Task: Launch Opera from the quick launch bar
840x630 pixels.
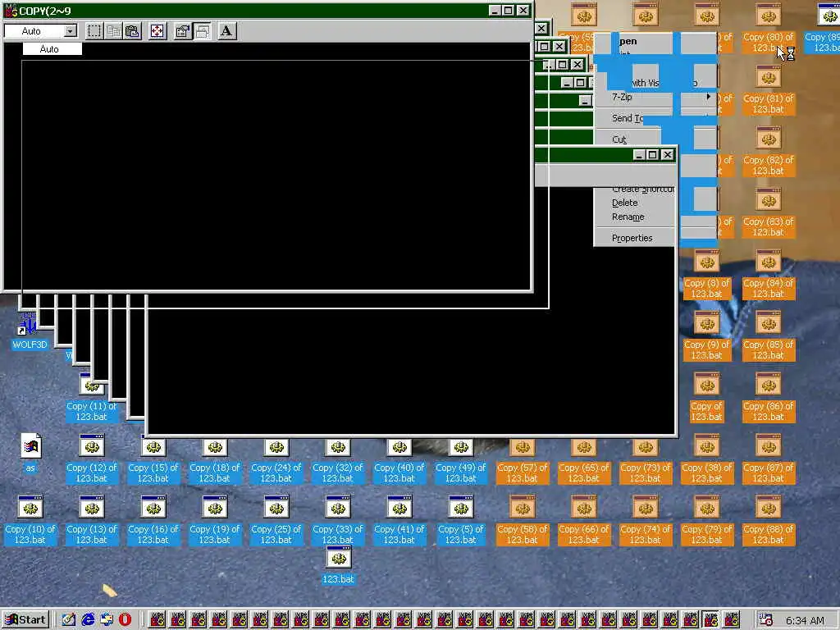Action: (125, 620)
